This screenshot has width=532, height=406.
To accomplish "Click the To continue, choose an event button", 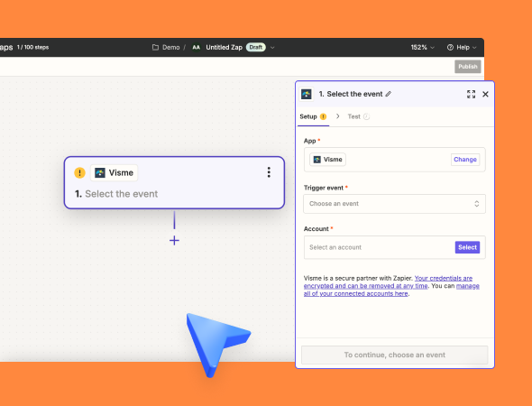I will (395, 355).
